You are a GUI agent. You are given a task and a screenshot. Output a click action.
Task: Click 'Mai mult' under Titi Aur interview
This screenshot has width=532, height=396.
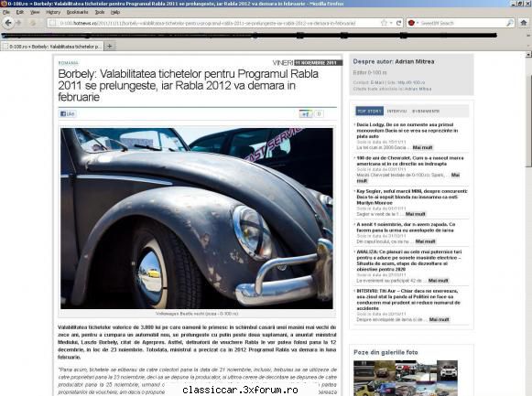[x=439, y=319]
